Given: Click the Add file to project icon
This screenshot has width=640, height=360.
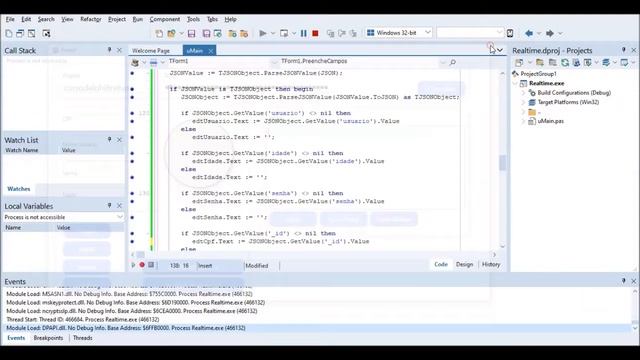Looking at the screenshot, I should 232,33.
